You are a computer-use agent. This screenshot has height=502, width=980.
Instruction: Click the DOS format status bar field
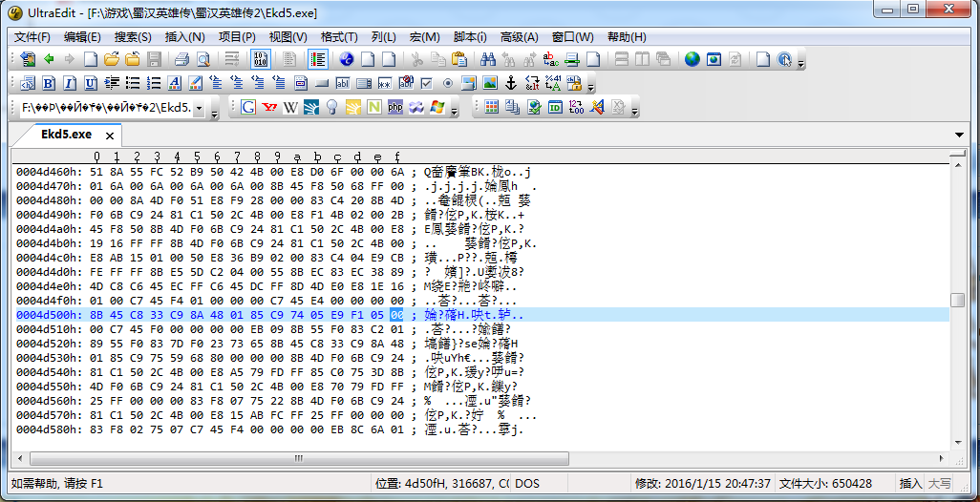(x=538, y=483)
